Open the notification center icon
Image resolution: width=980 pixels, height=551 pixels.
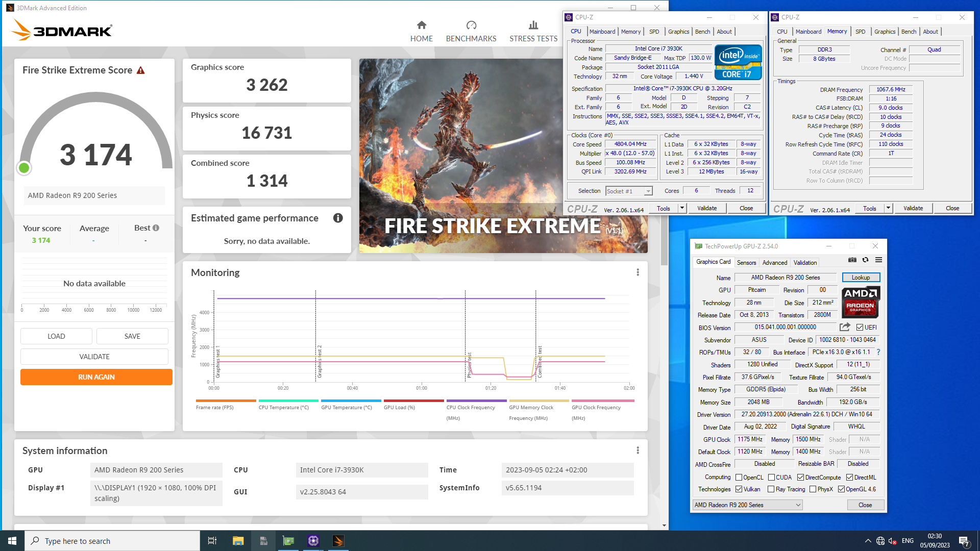click(964, 541)
